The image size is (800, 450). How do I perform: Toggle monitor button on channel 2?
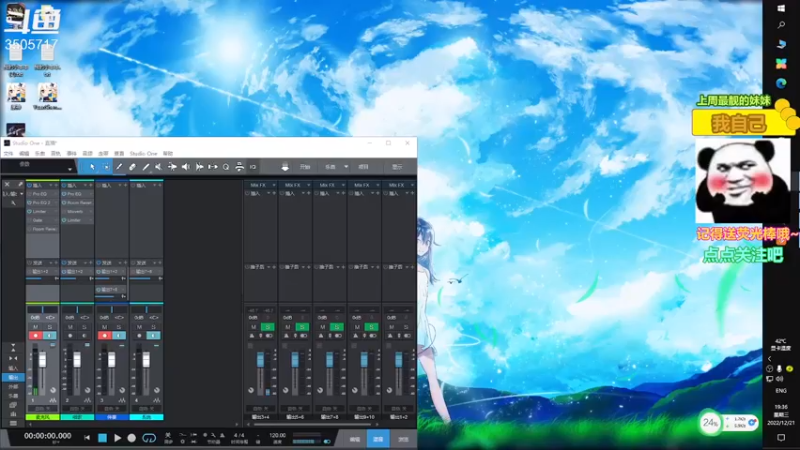click(84, 335)
